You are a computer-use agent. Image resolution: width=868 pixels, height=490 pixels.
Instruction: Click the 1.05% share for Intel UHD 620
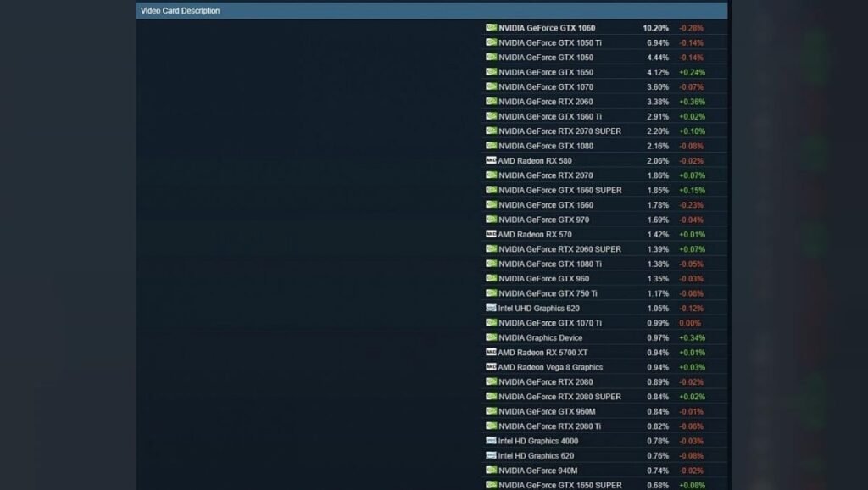click(658, 309)
